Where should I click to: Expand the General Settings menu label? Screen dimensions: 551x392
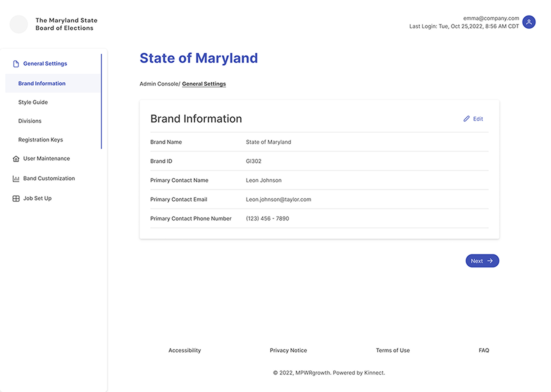point(45,64)
